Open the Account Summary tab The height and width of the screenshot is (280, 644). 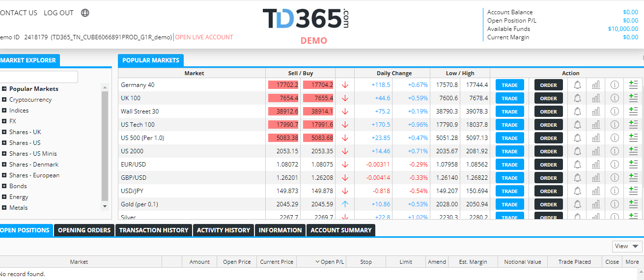341,230
